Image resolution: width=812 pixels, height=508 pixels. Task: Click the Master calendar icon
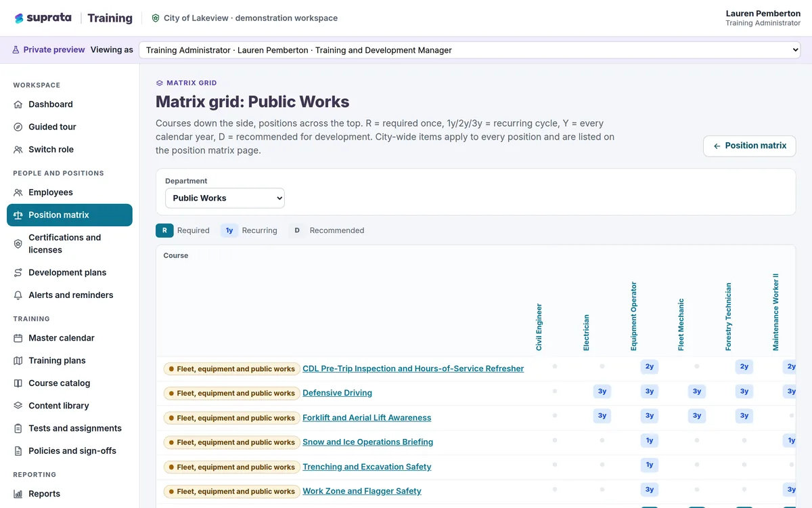tap(18, 338)
